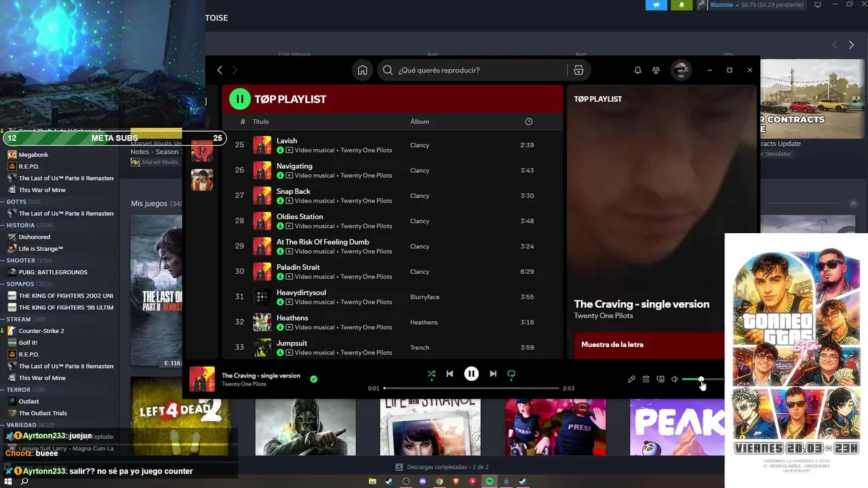868x488 pixels.
Task: Open connect to a device icon
Action: point(660,379)
